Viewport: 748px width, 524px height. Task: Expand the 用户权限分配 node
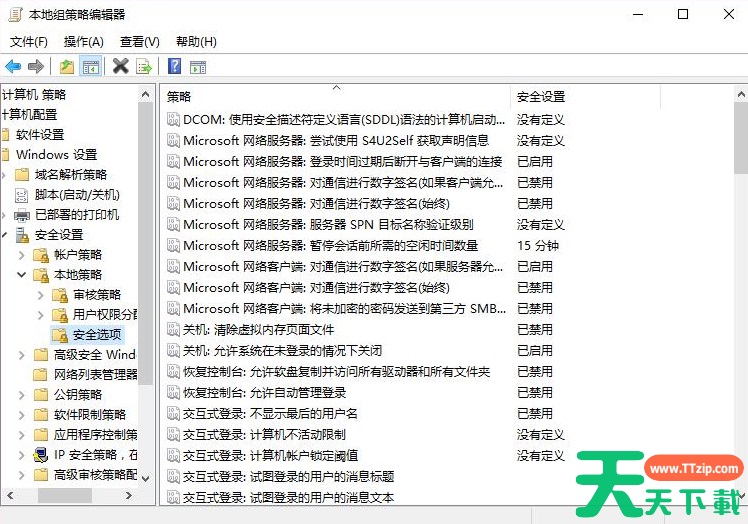(41, 315)
